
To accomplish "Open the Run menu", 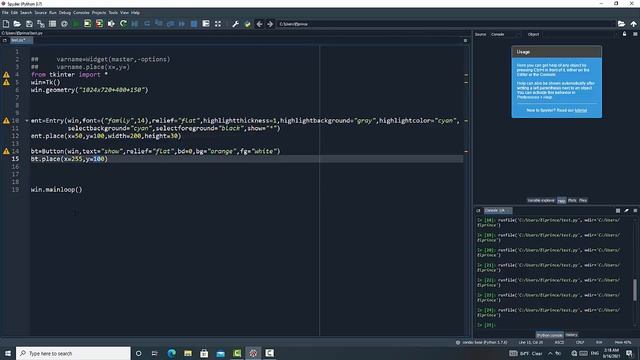I will tap(53, 13).
